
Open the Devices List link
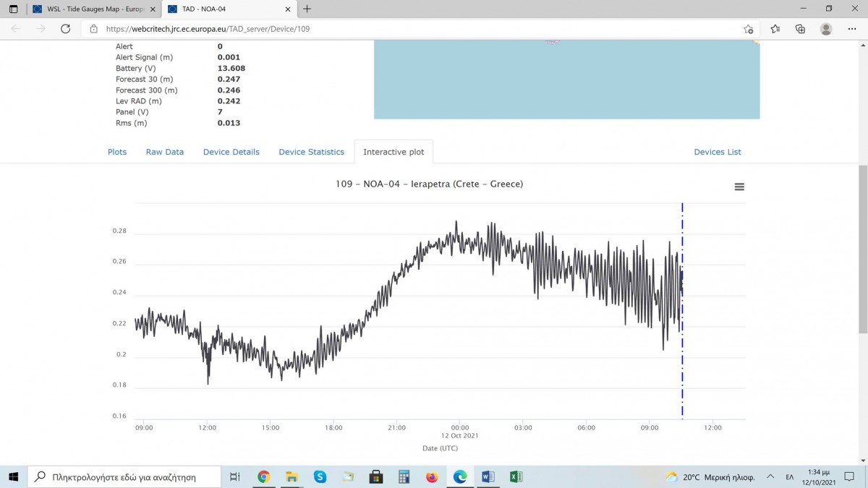tap(718, 152)
